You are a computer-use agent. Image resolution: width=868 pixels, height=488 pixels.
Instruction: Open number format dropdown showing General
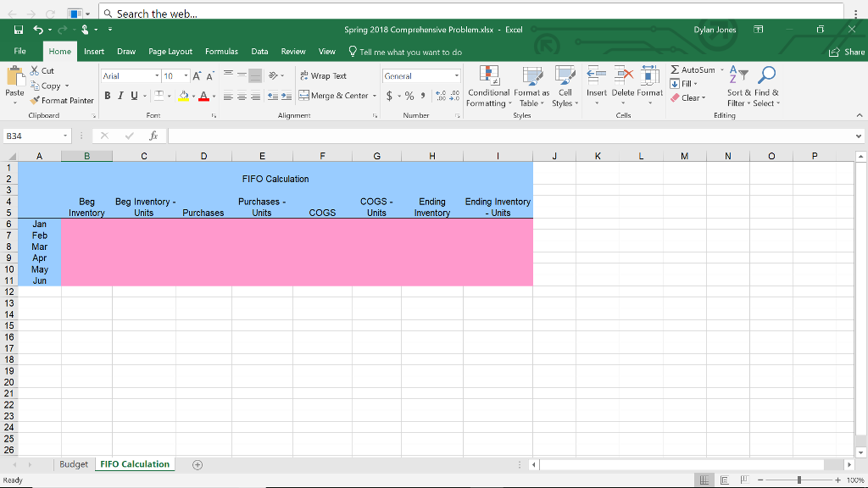(x=456, y=75)
